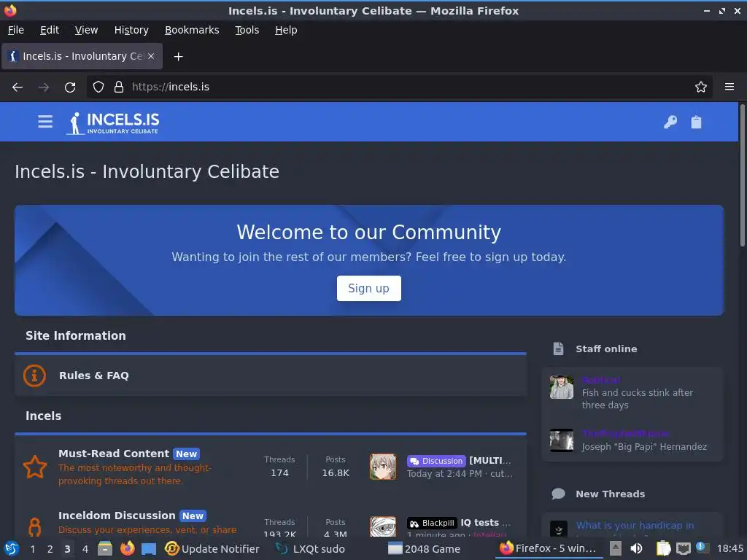This screenshot has height=560, width=747.
Task: Launch Firefox from taskbar quick-launch icon
Action: coord(127,549)
